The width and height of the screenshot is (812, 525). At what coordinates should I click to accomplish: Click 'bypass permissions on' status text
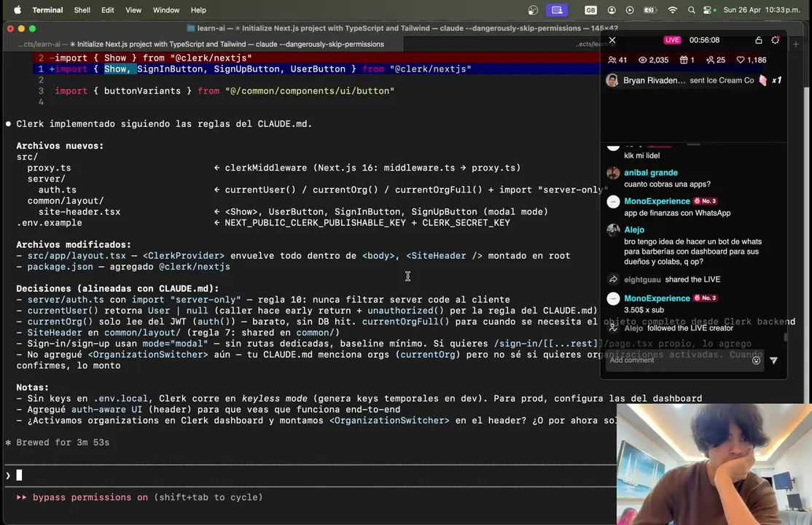click(x=90, y=497)
